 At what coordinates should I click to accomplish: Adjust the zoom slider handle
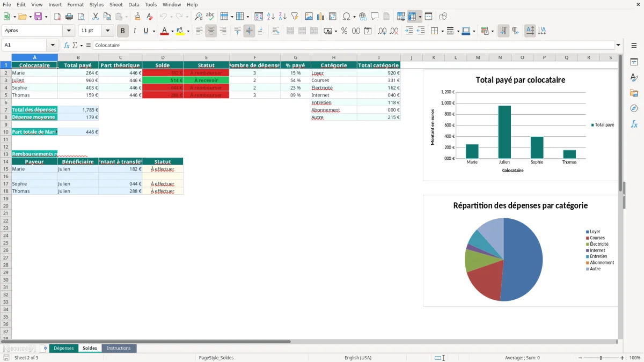click(x=601, y=358)
